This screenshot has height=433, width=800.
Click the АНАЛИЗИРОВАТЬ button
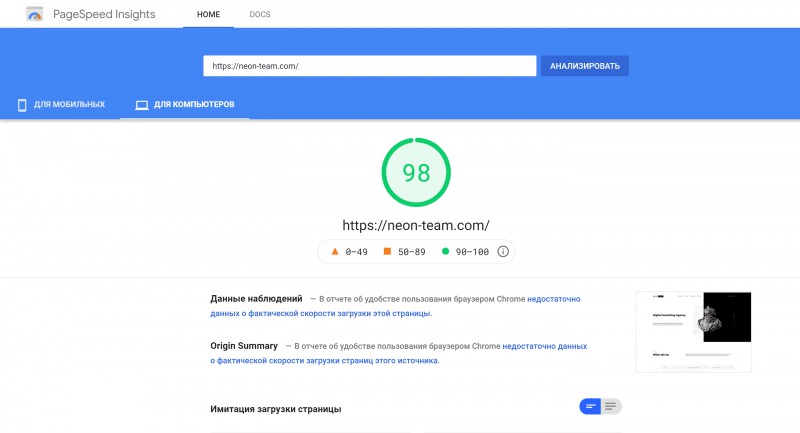click(585, 66)
